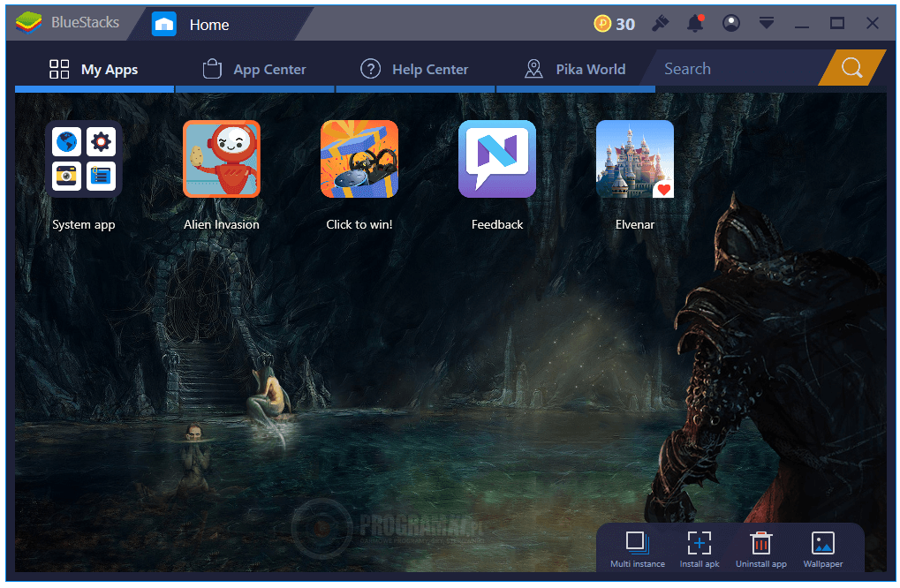Maximize the BlueStacks window
900x588 pixels.
coord(837,23)
